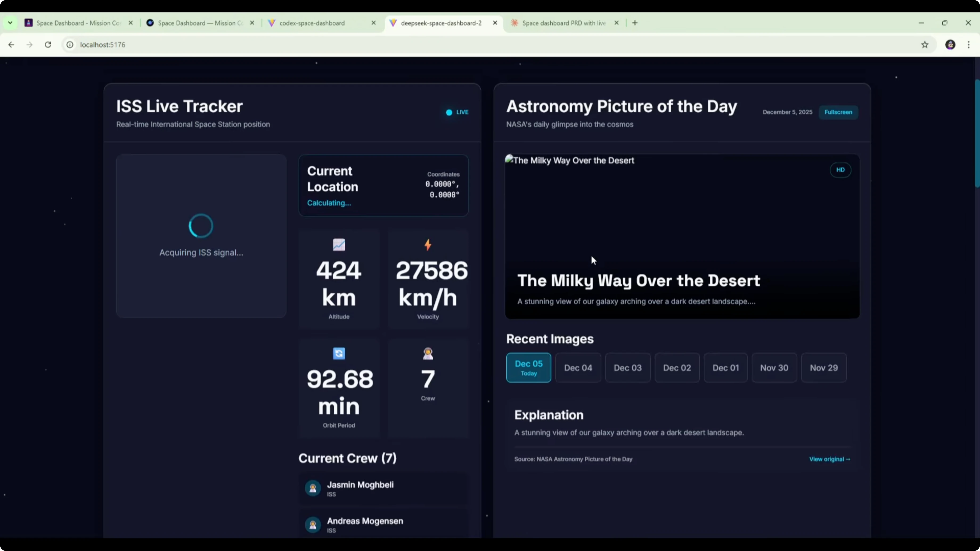Viewport: 980px width, 551px height.
Task: Toggle HD image quality badge
Action: pos(840,170)
